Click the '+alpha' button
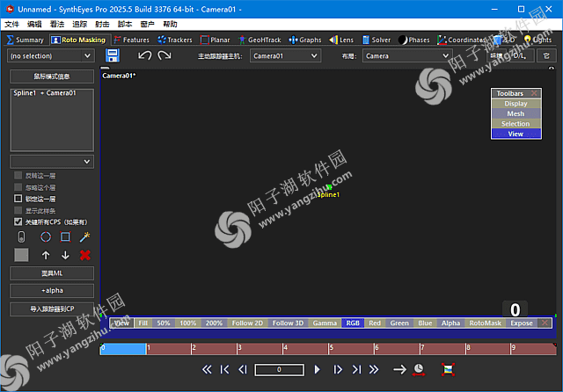The height and width of the screenshot is (392, 563). pyautogui.click(x=52, y=291)
